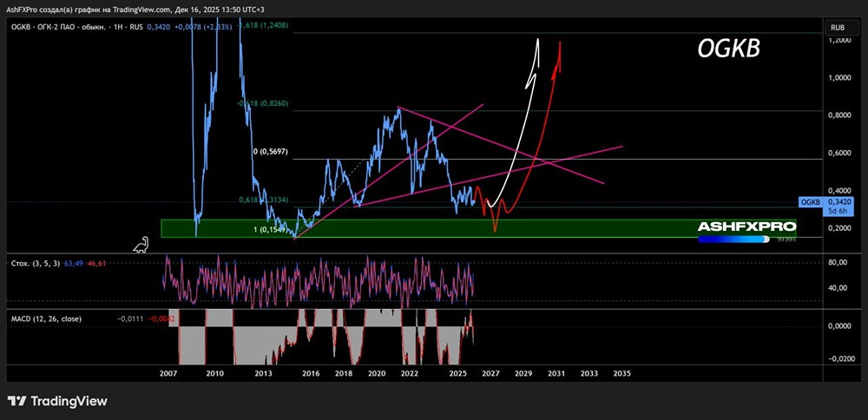
Task: Click the 2022 time axis marker
Action: pos(409,373)
